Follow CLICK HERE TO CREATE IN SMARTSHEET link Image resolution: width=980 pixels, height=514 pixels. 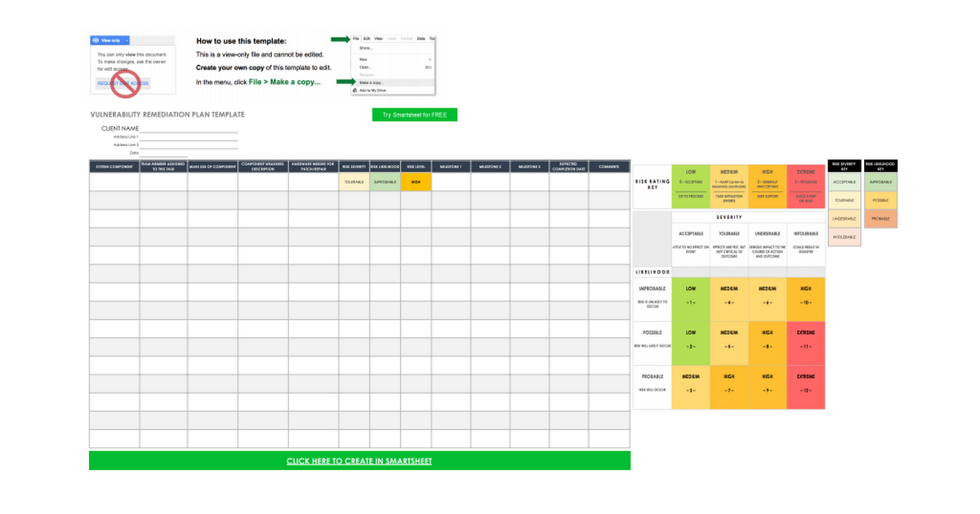coord(359,461)
